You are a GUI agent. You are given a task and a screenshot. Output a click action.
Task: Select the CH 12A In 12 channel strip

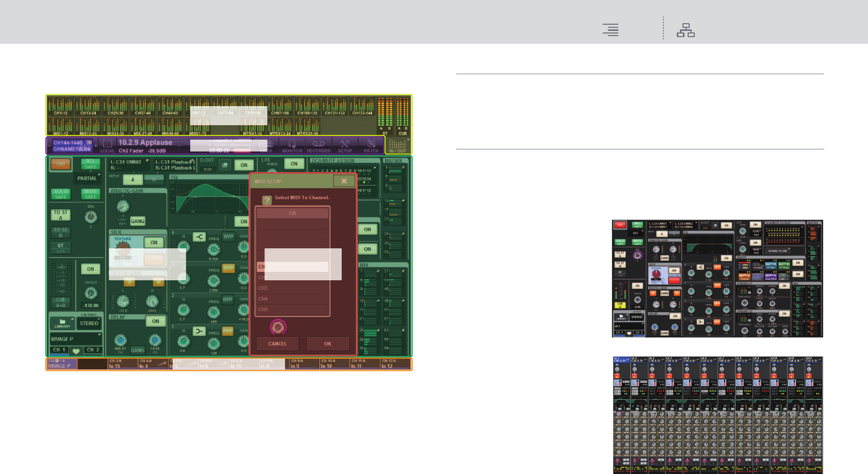click(395, 364)
